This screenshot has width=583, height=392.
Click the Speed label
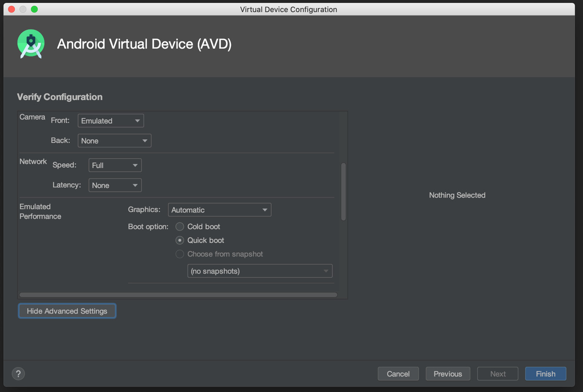pos(65,165)
